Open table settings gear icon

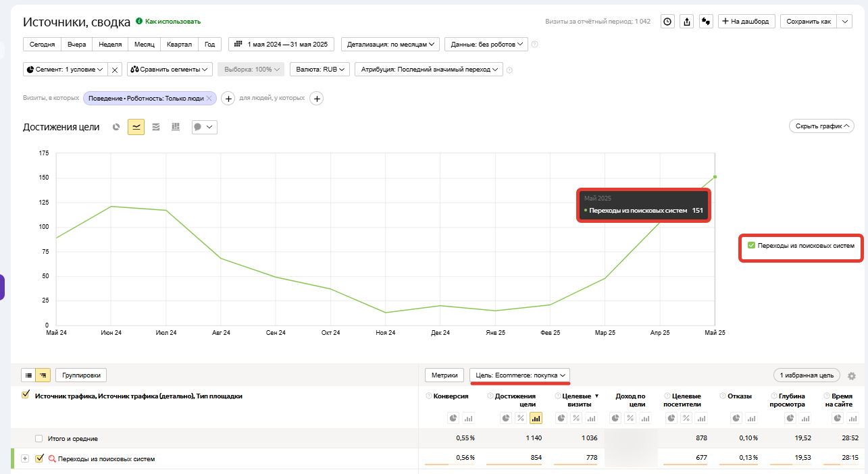pyautogui.click(x=851, y=375)
